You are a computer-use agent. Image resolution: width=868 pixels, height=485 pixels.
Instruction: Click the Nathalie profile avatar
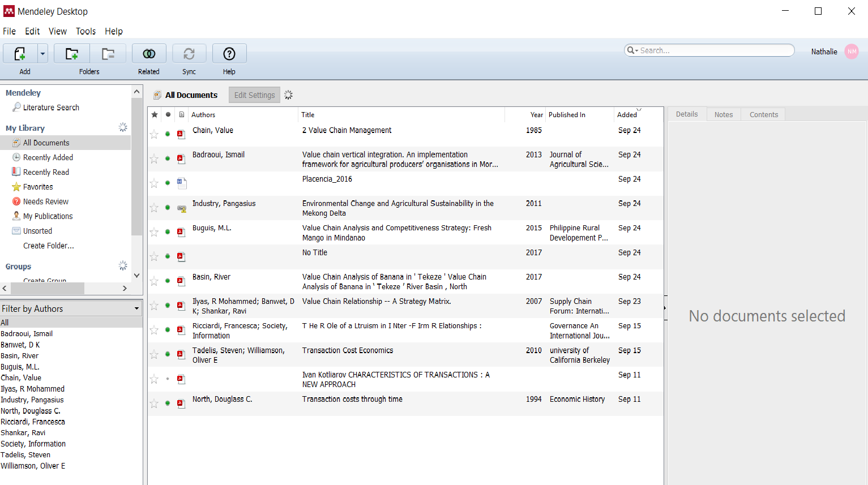pos(851,51)
